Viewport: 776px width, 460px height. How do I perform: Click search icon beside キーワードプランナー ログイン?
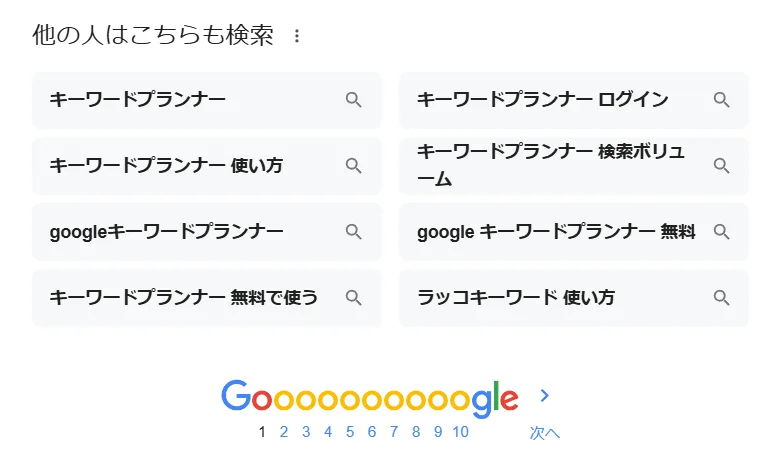pos(721,100)
